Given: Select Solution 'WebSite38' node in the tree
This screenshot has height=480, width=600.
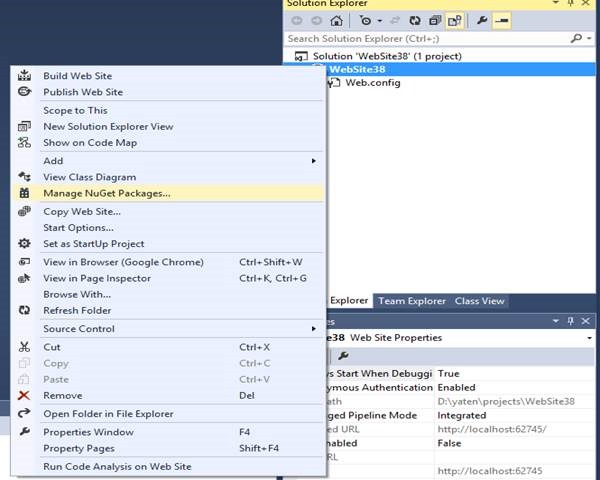Looking at the screenshot, I should tap(387, 56).
